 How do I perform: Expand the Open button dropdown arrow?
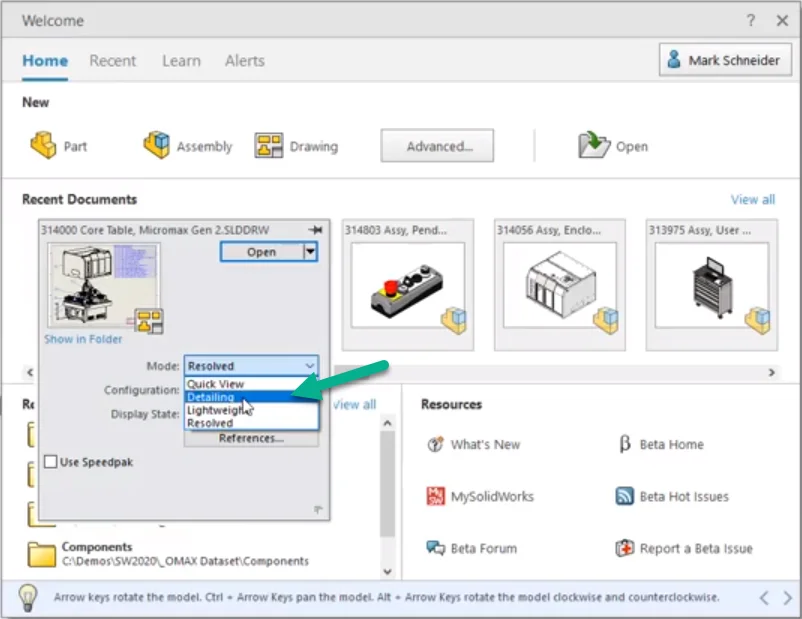click(310, 252)
